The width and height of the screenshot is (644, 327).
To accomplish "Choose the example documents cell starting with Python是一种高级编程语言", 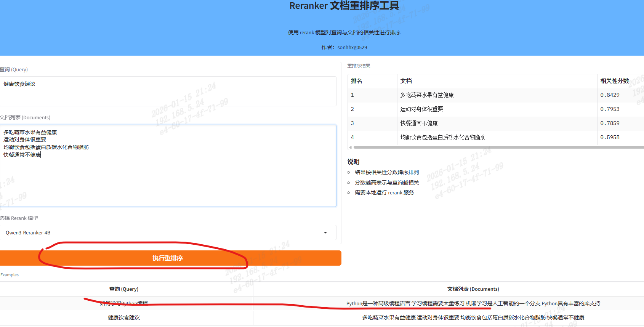I will point(473,303).
